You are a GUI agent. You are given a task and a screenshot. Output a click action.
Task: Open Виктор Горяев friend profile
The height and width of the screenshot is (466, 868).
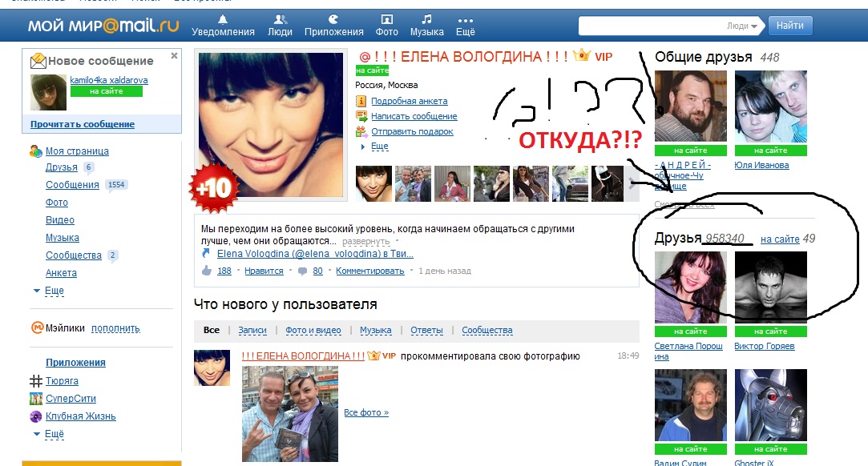[765, 346]
